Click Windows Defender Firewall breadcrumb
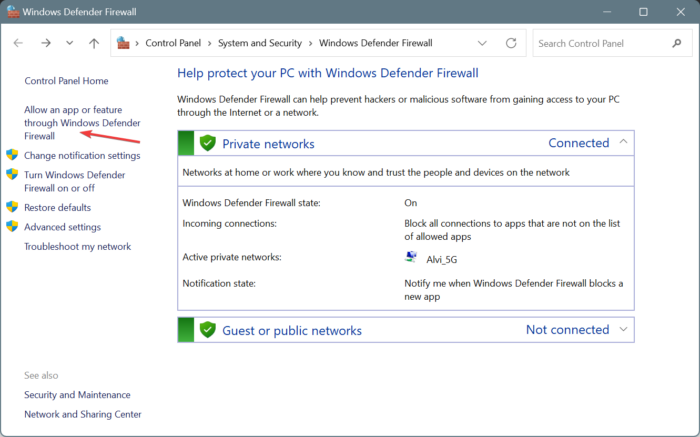 tap(375, 43)
